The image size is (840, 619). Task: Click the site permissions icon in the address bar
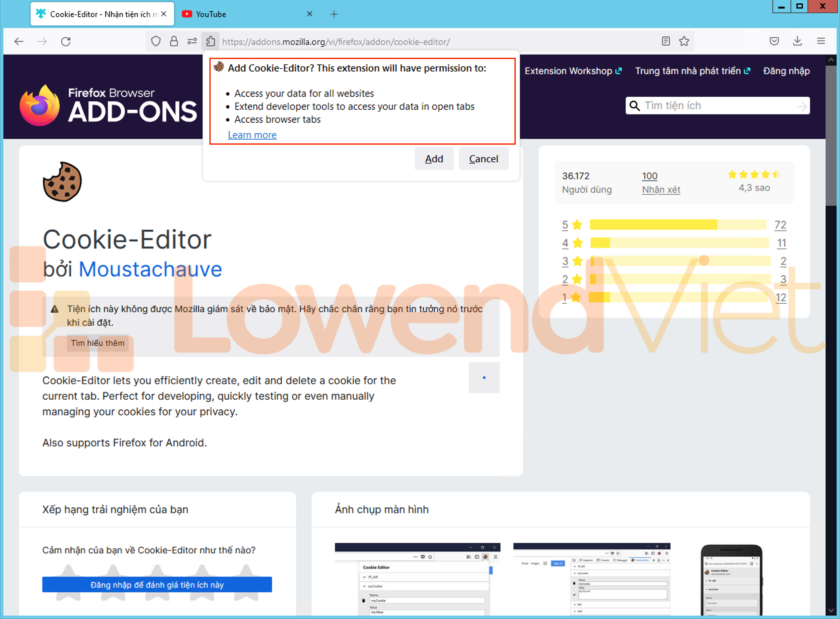pos(192,41)
